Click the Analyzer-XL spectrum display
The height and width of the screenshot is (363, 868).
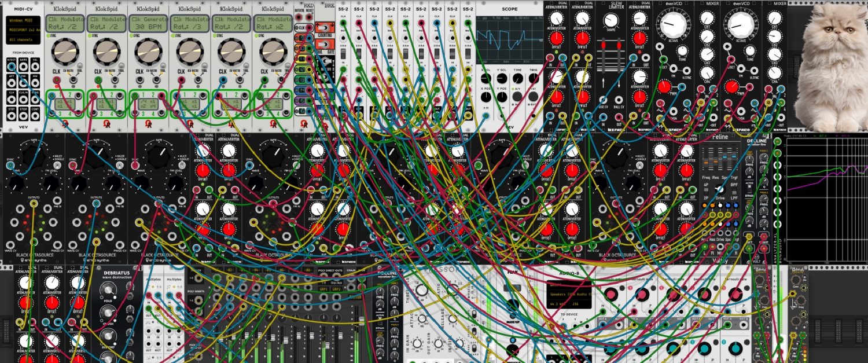(x=827, y=199)
